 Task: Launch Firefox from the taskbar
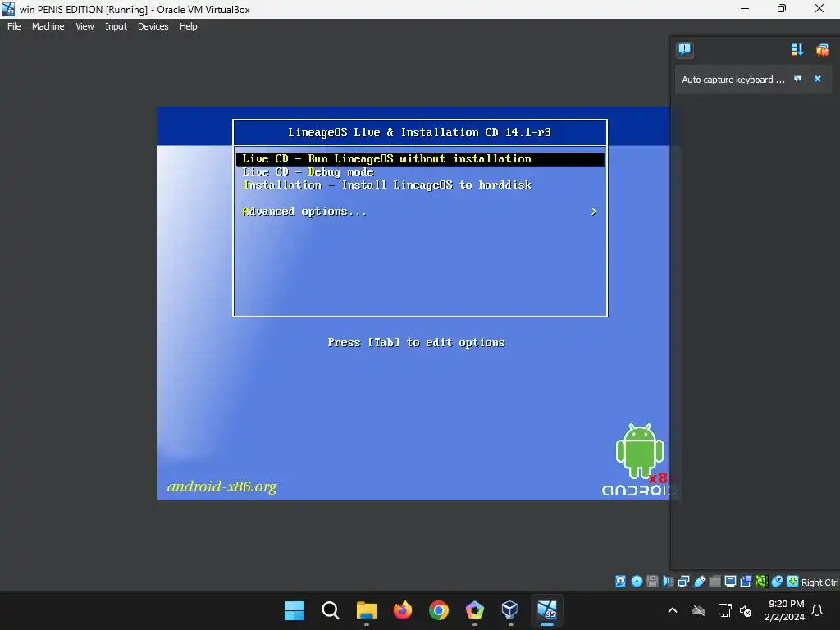coord(402,610)
